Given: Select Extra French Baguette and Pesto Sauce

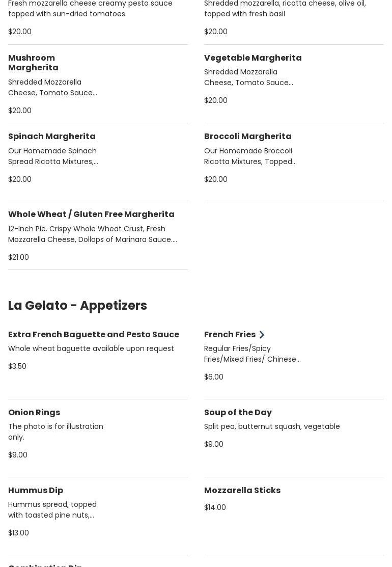Looking at the screenshot, I should (93, 335).
